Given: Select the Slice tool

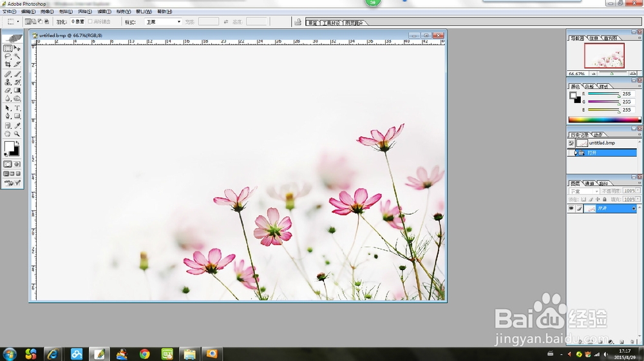Looking at the screenshot, I should click(x=17, y=64).
